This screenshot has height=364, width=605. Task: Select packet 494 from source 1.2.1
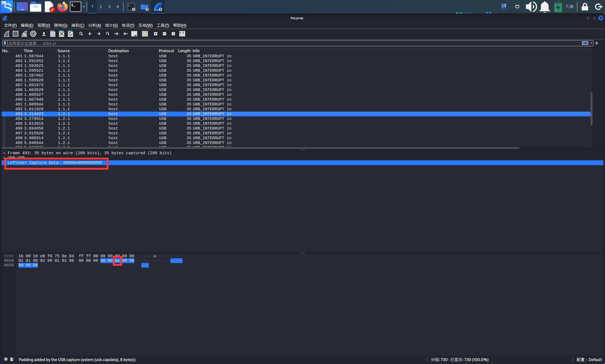coord(296,119)
